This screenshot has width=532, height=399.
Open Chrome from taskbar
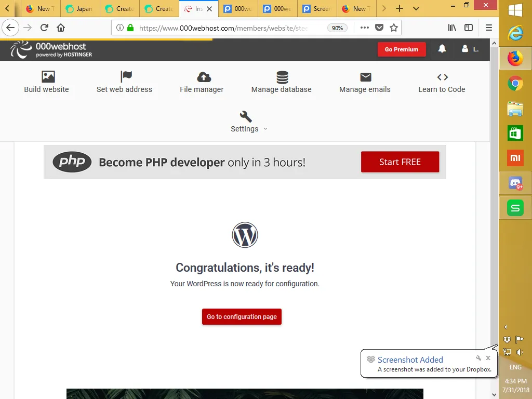[515, 84]
